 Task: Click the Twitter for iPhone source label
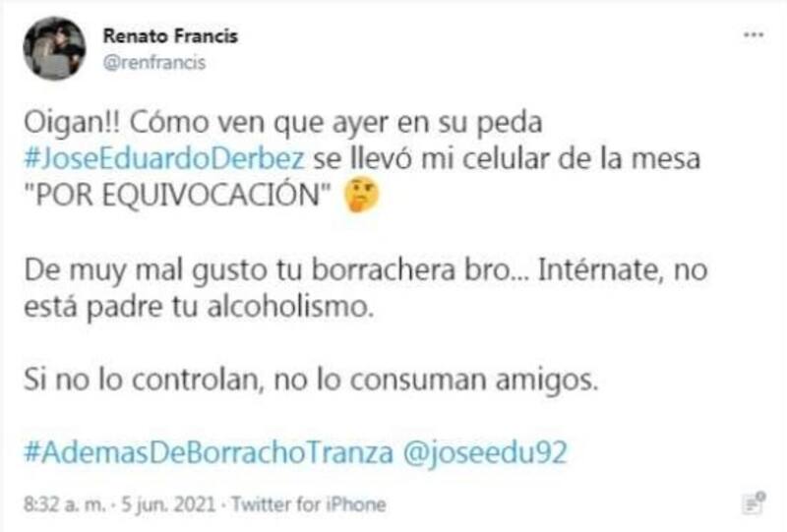click(309, 503)
